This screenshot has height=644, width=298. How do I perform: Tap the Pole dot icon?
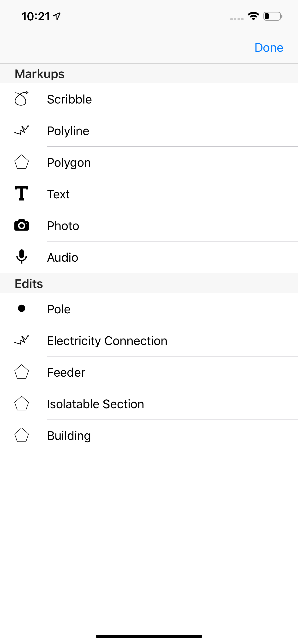(22, 309)
